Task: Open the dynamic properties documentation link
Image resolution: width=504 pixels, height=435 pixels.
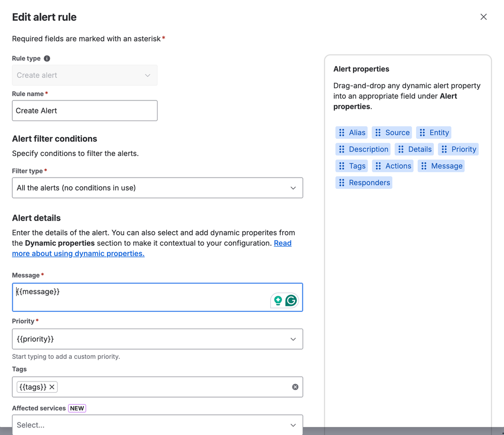Action: click(x=78, y=253)
